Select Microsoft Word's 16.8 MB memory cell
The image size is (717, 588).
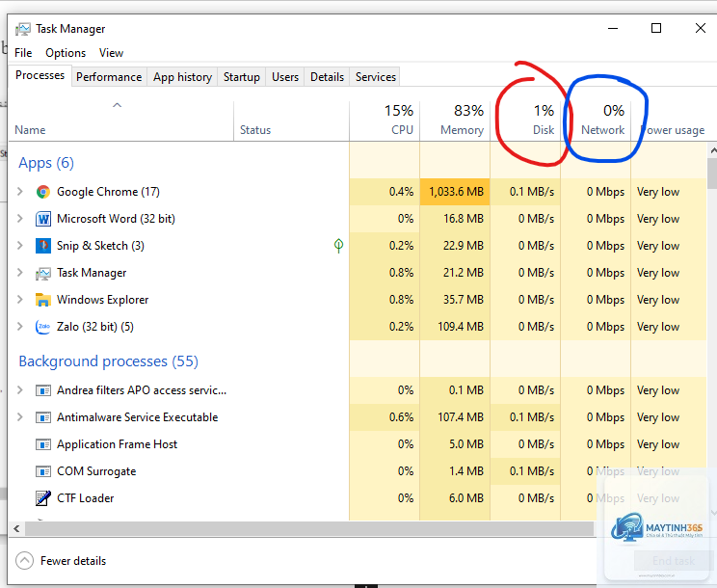pyautogui.click(x=455, y=219)
